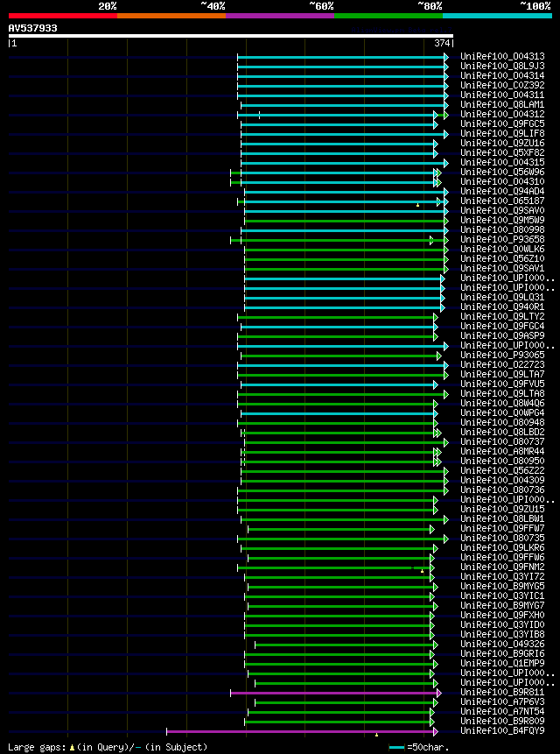The width and height of the screenshot is (560, 754).
Task: Select hit UniRef100_A7P6V3
Action: tap(502, 701)
